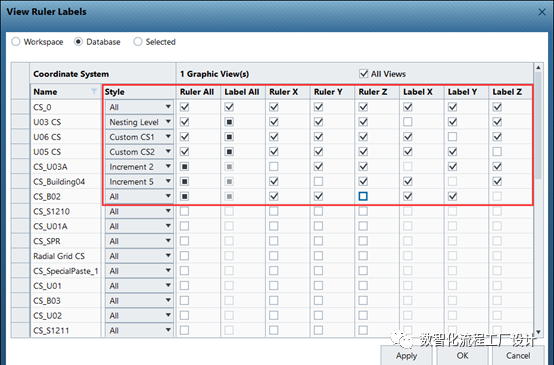
Task: Click the Name column filter icon
Action: pyautogui.click(x=94, y=92)
